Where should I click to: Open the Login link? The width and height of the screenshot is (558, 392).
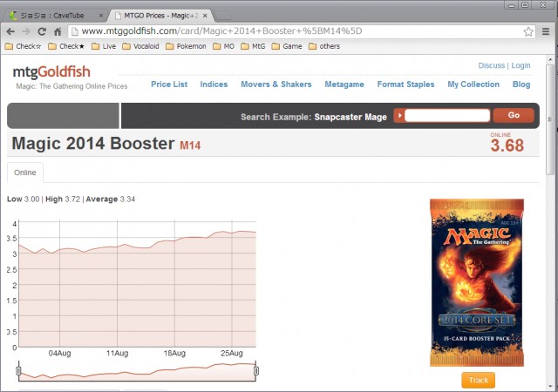521,65
